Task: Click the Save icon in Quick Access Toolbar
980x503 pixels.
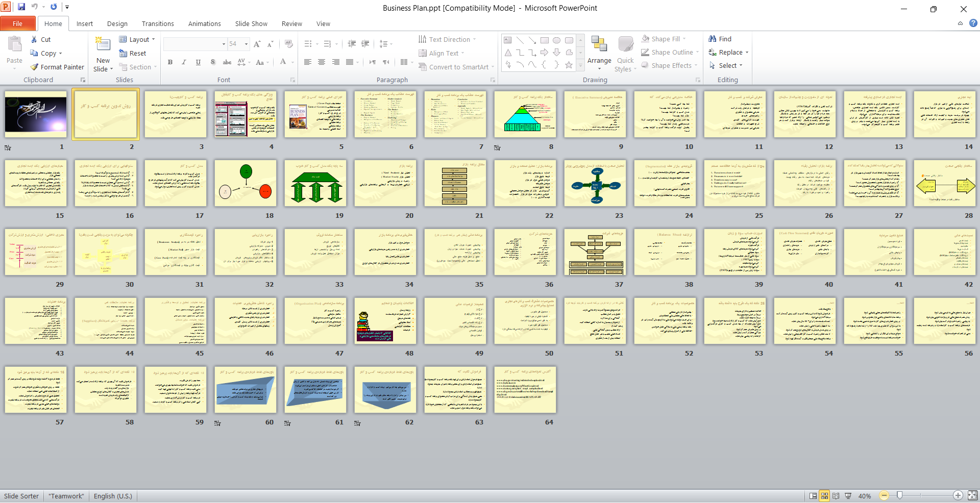Action: (x=21, y=7)
